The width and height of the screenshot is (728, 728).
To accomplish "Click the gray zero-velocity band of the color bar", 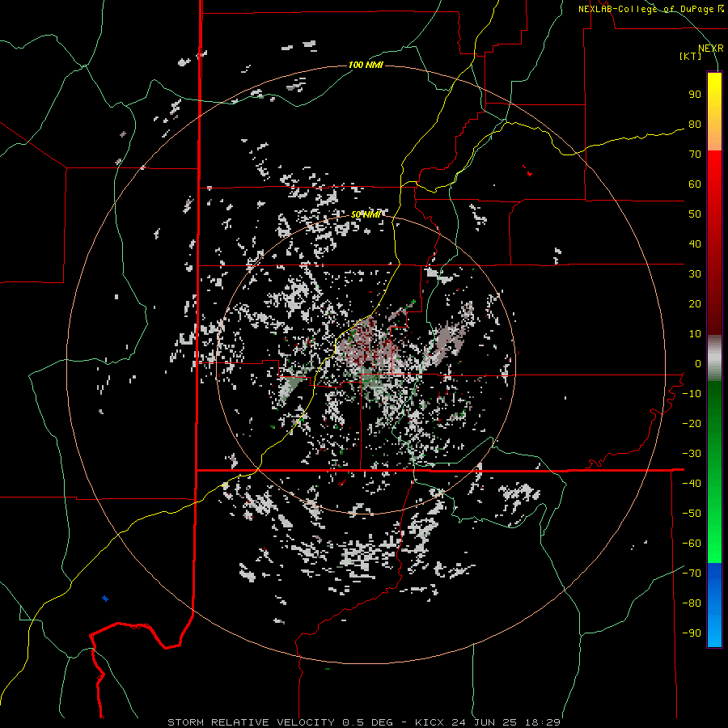I will [x=714, y=358].
